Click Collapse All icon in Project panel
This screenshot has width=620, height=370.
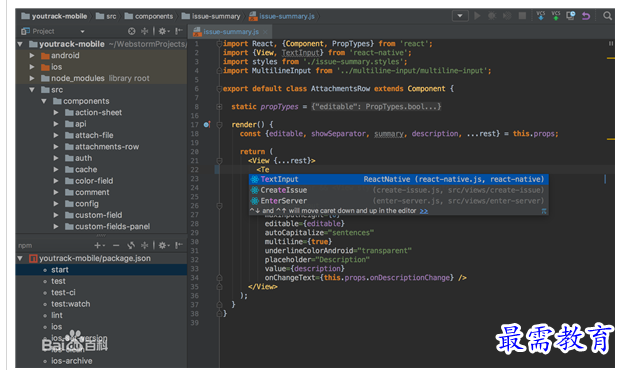[x=145, y=31]
